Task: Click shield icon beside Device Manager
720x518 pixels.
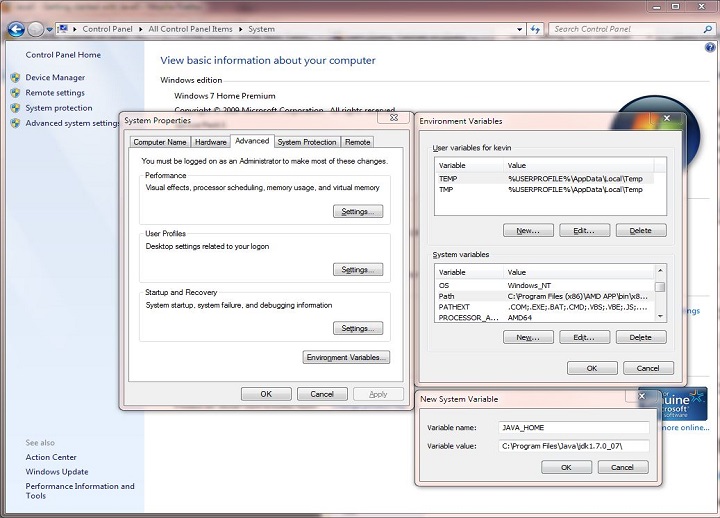Action: click(x=16, y=78)
